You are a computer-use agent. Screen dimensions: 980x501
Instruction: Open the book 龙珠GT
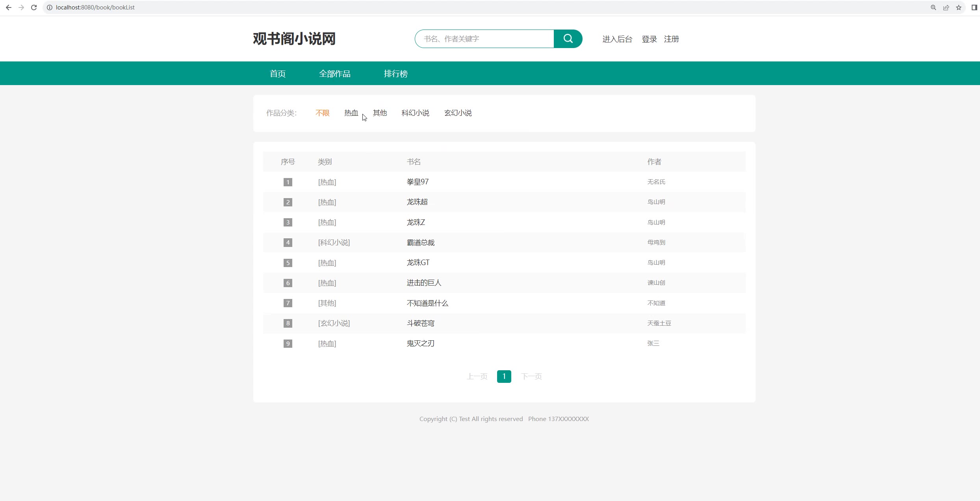[418, 263]
